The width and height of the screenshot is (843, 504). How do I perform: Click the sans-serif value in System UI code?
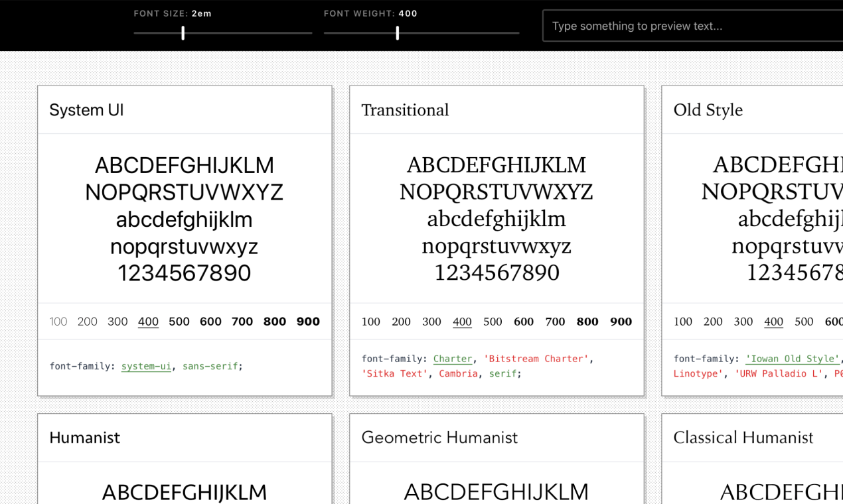[210, 366]
